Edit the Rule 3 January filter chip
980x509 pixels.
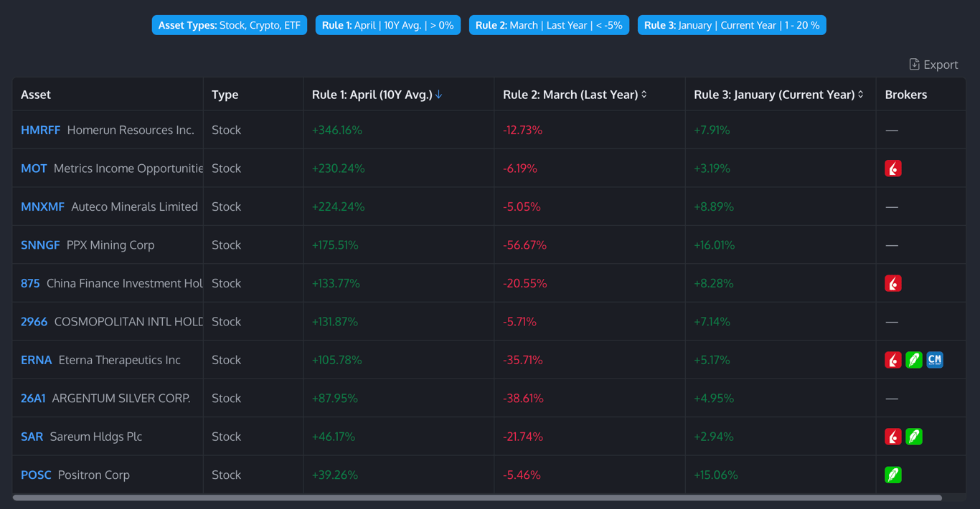click(x=732, y=25)
